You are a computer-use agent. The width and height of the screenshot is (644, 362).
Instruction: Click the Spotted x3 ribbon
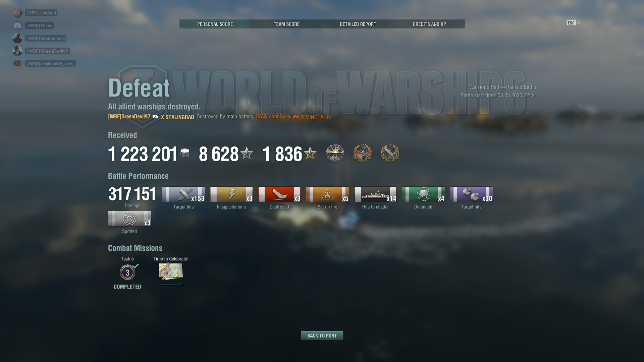[x=129, y=219]
